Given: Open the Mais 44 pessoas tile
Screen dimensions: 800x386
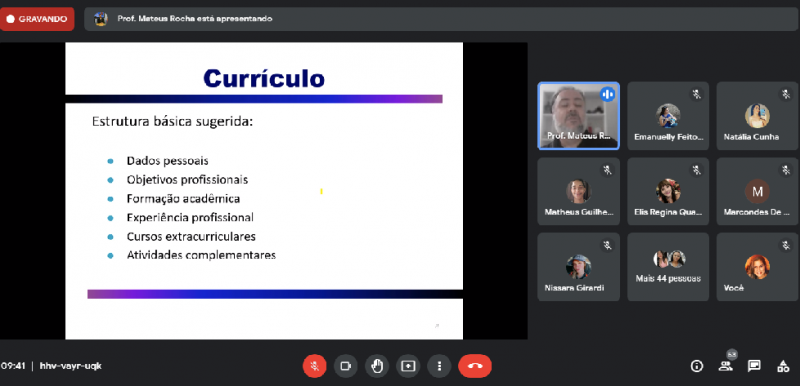Looking at the screenshot, I should click(x=668, y=267).
